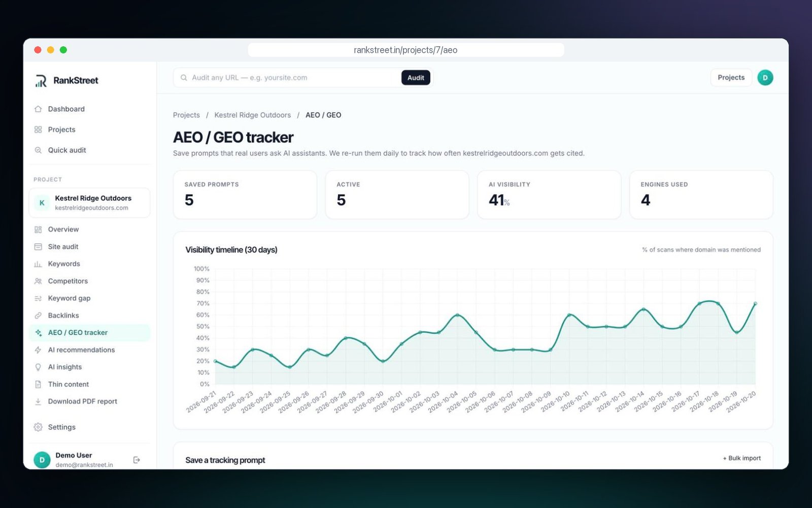Click the 2026-10-20 last point on chart
The image size is (812, 508).
(755, 304)
